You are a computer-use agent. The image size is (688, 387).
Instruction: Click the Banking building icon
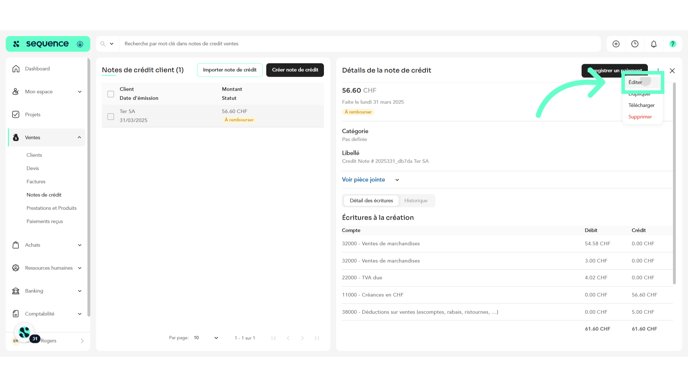(x=16, y=290)
